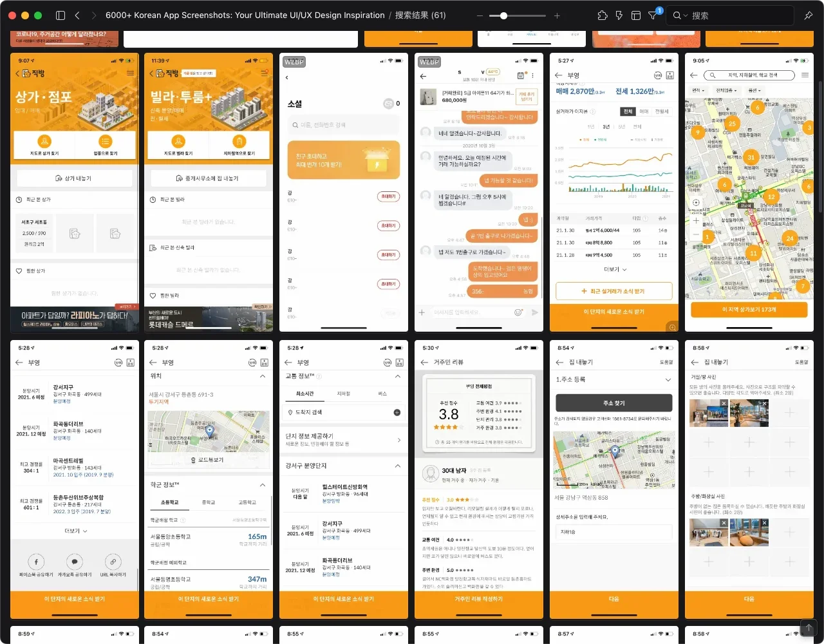The image size is (824, 644).
Task: Go back with the left arrow
Action: tap(77, 15)
